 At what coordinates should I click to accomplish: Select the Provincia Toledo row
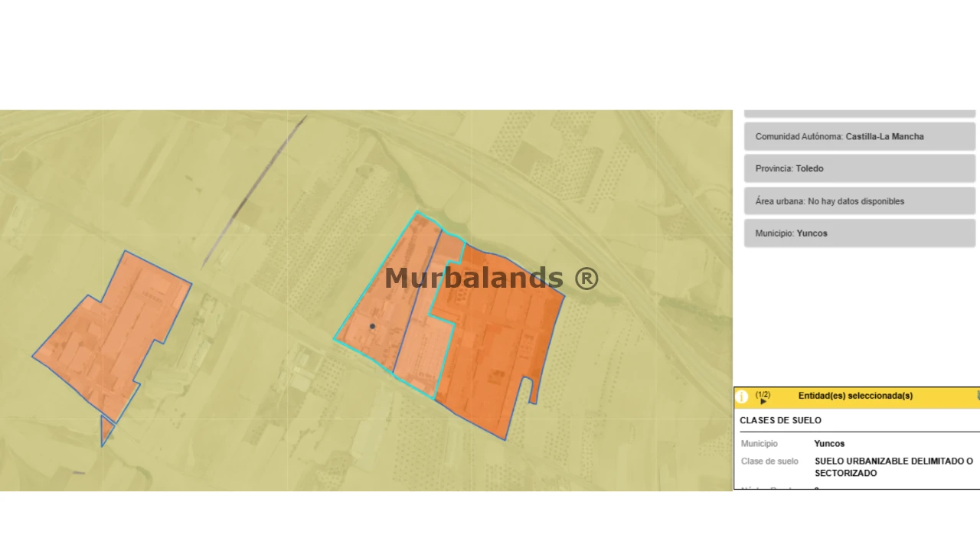pyautogui.click(x=859, y=168)
